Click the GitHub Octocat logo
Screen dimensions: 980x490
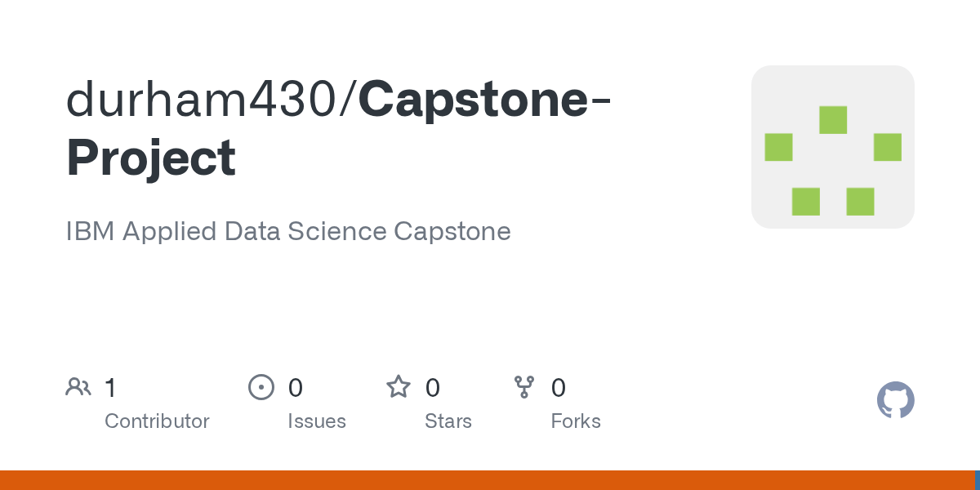[x=895, y=400]
